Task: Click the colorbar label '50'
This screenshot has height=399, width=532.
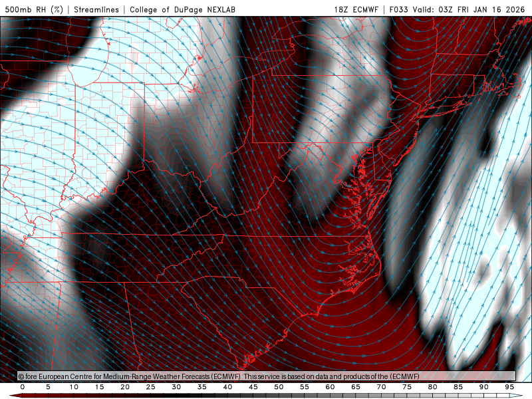Action: [x=279, y=387]
